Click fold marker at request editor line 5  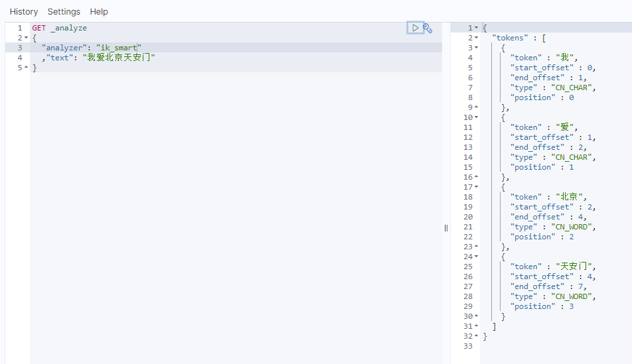[26, 68]
